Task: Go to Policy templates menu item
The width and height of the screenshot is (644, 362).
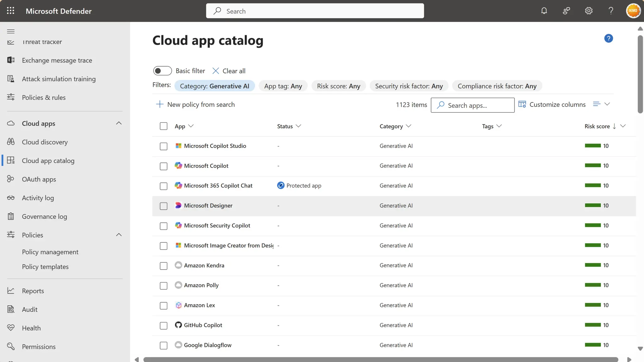Action: [x=45, y=266]
